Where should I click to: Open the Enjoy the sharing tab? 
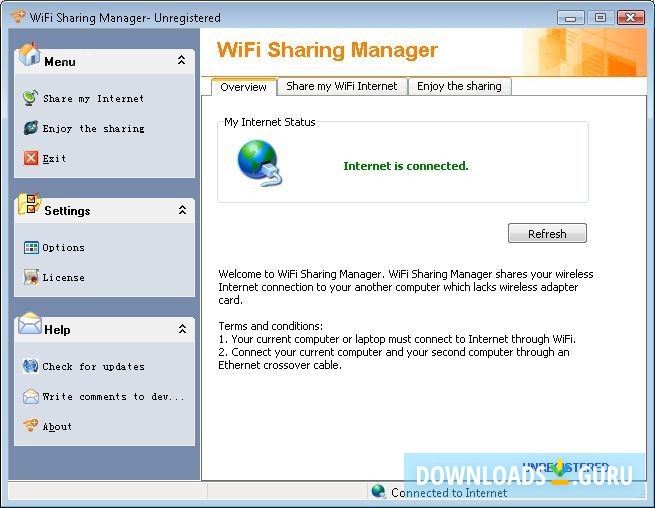tap(459, 86)
